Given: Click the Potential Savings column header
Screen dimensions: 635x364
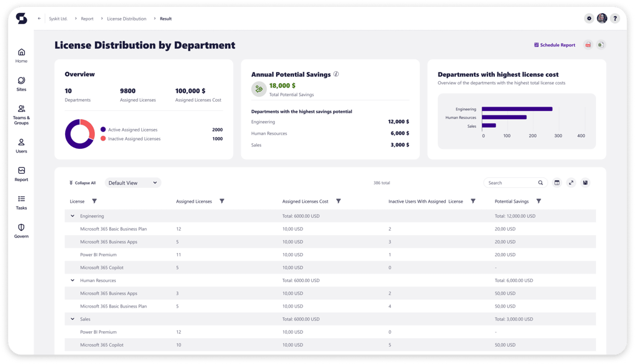Looking at the screenshot, I should tap(512, 202).
